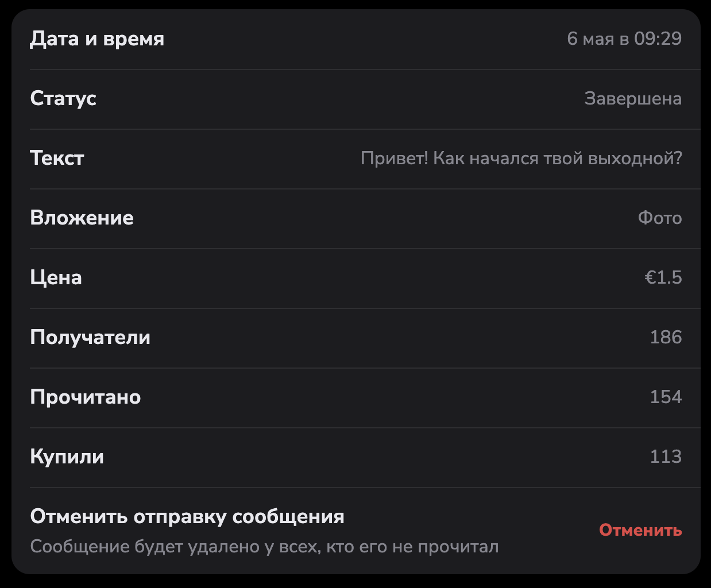Click the Отменить отправку сообщения heading

187,516
